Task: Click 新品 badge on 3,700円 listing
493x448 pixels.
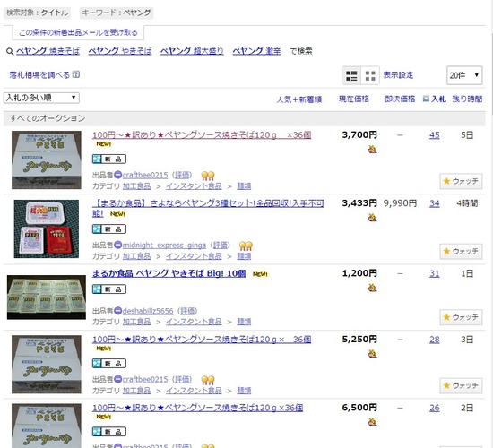Action: click(x=109, y=159)
